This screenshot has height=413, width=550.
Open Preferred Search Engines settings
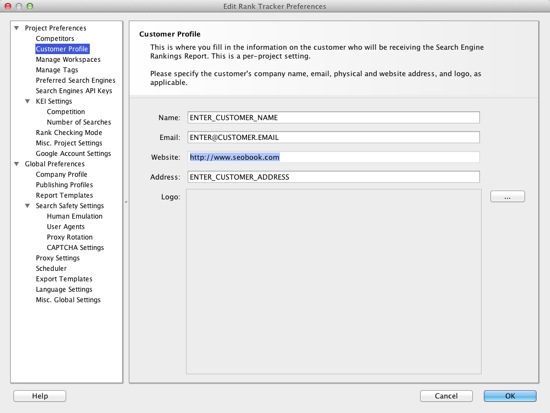click(75, 80)
